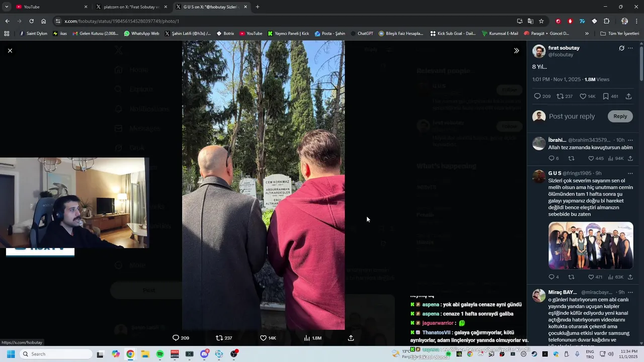The width and height of the screenshot is (644, 362).
Task: Repost using the icon under the photo
Action: [219, 338]
